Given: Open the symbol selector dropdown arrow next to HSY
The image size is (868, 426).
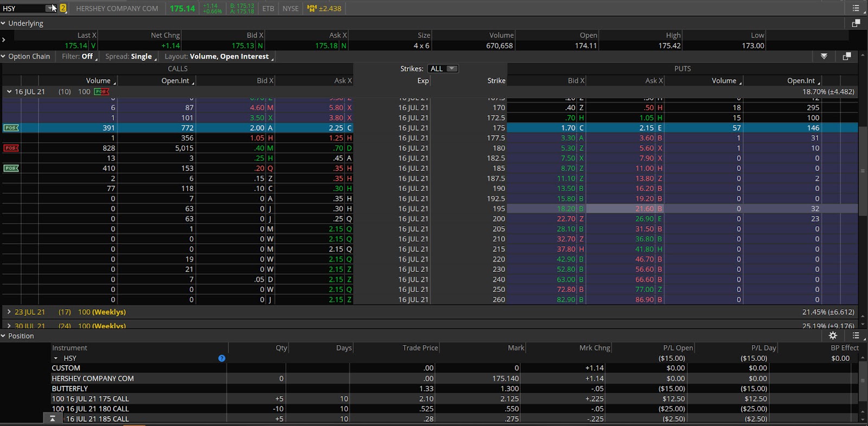Looking at the screenshot, I should pyautogui.click(x=50, y=8).
